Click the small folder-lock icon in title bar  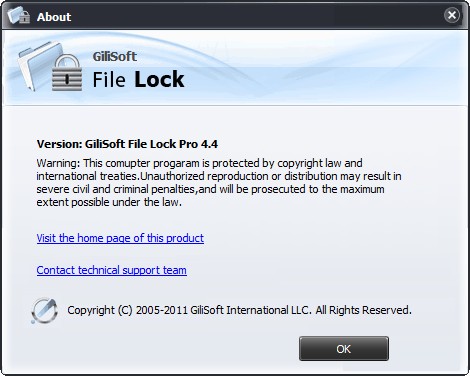[x=18, y=15]
